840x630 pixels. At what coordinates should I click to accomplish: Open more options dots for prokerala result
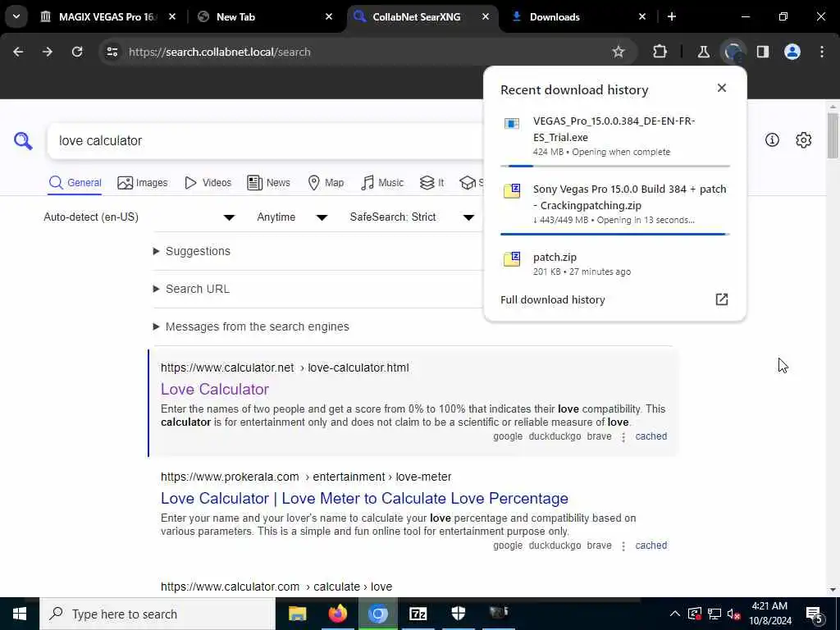623,546
